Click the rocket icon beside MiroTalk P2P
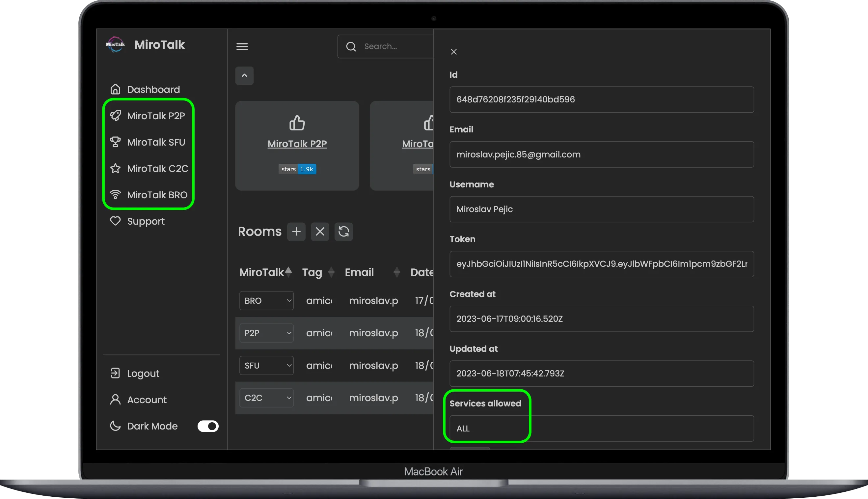Screen dimensions: 868x499 tap(116, 116)
